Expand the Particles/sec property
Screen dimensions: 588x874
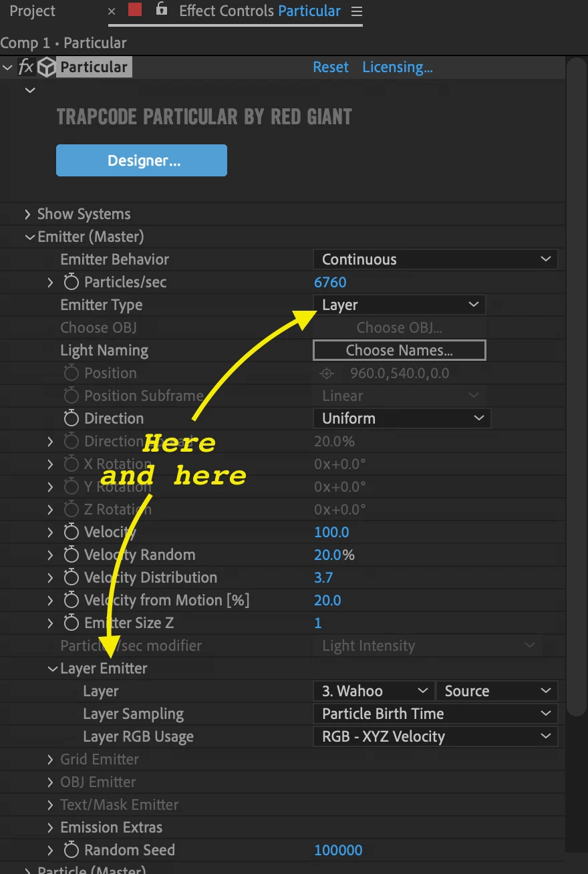point(50,282)
